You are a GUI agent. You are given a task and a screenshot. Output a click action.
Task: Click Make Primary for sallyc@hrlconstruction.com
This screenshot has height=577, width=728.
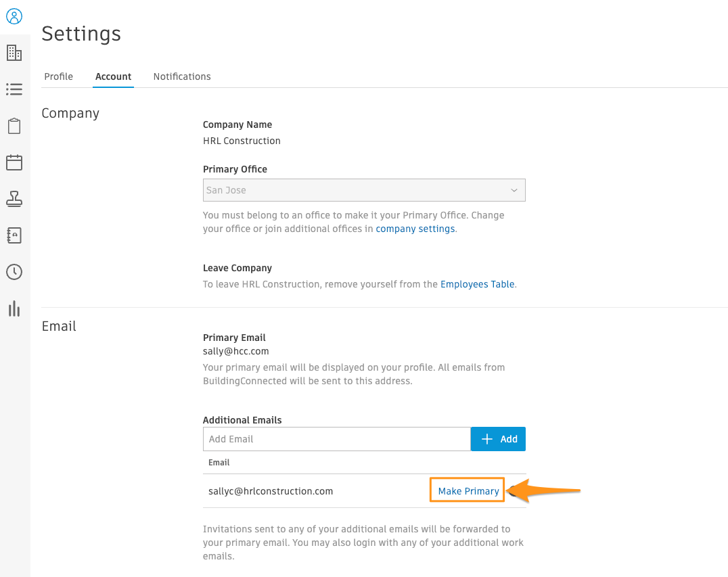[468, 491]
